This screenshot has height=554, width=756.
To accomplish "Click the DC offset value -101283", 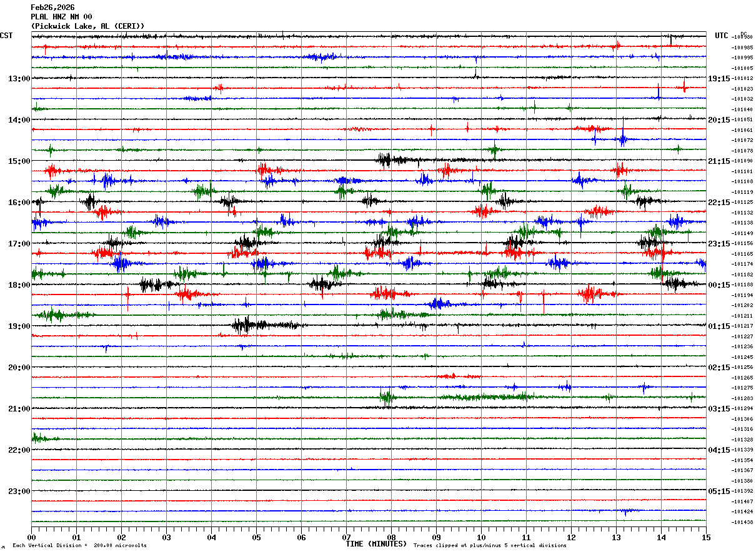I will (743, 398).
